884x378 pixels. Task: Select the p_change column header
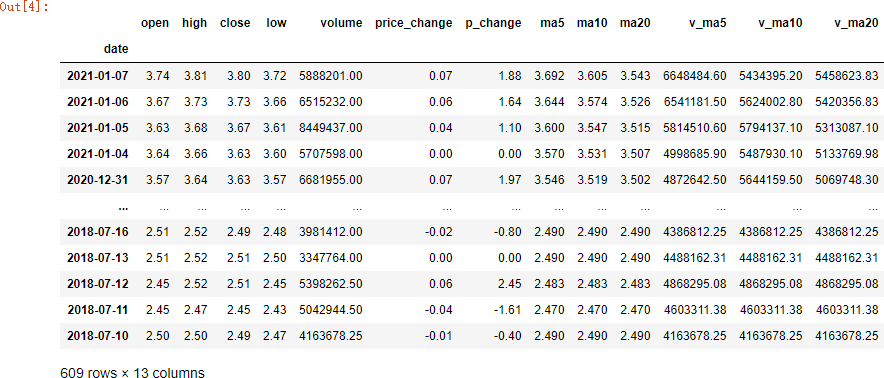point(493,23)
